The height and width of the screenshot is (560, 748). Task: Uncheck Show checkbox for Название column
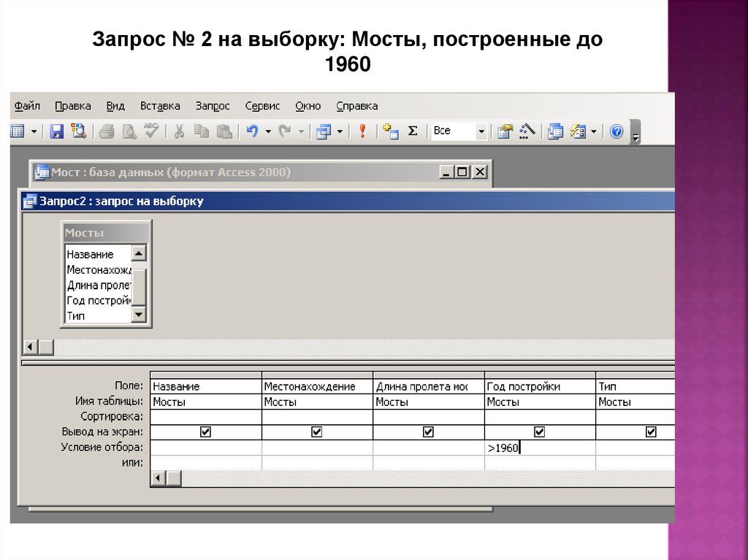(x=205, y=432)
